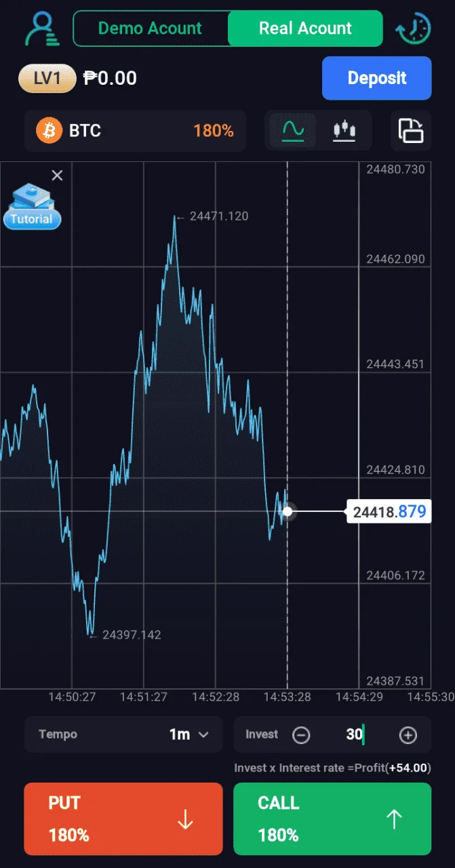Open the multi-window layout icon

point(411,130)
